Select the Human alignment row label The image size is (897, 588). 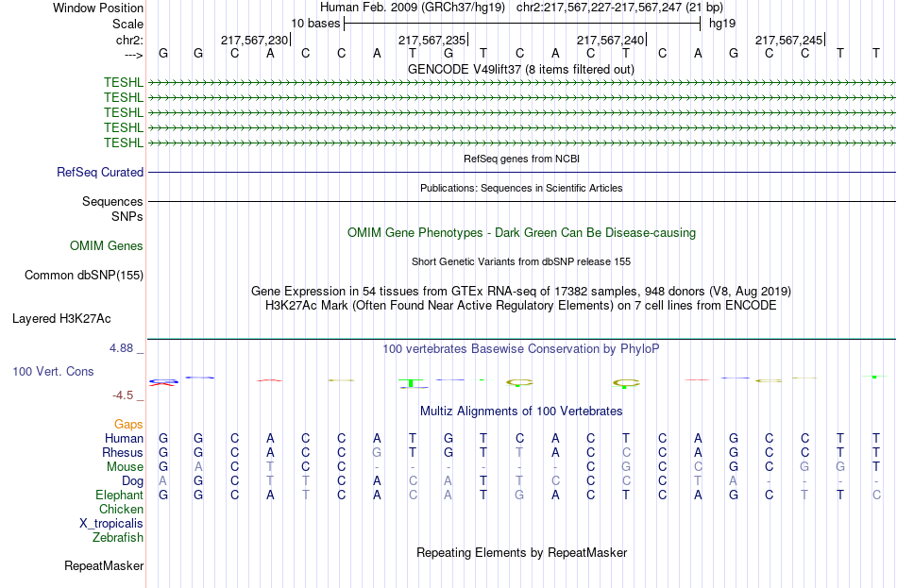pyautogui.click(x=124, y=438)
